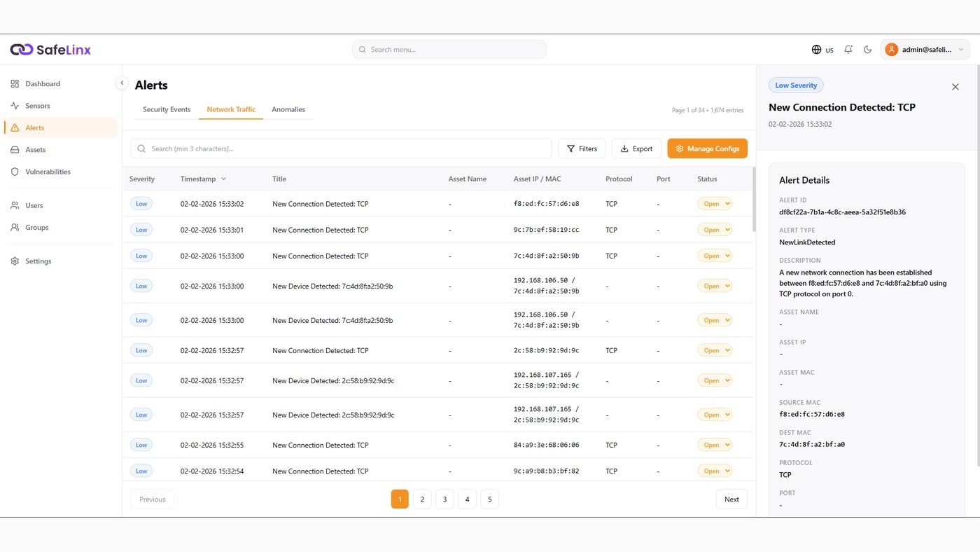Viewport: 980px width, 552px height.
Task: Click the Export button
Action: click(636, 149)
